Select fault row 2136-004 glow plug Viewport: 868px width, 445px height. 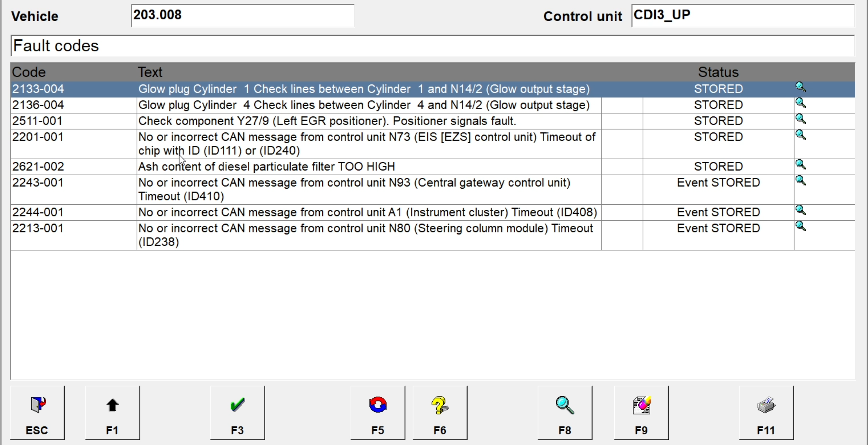tap(364, 105)
